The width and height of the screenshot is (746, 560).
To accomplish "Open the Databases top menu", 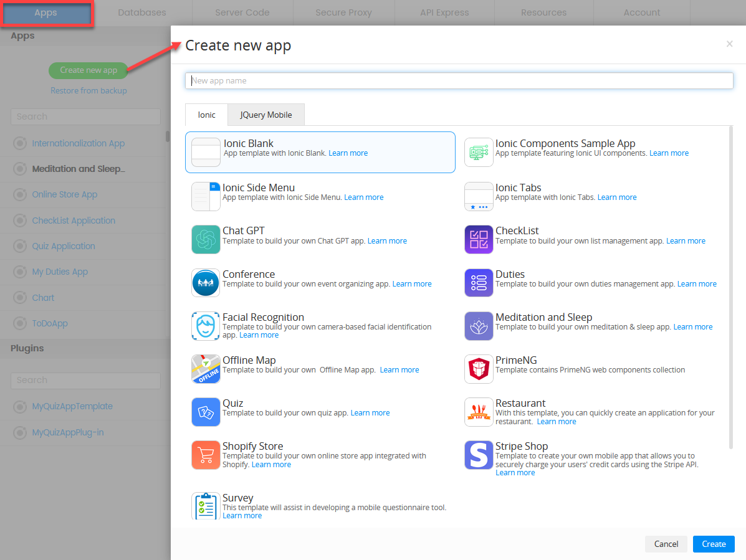I will point(142,13).
